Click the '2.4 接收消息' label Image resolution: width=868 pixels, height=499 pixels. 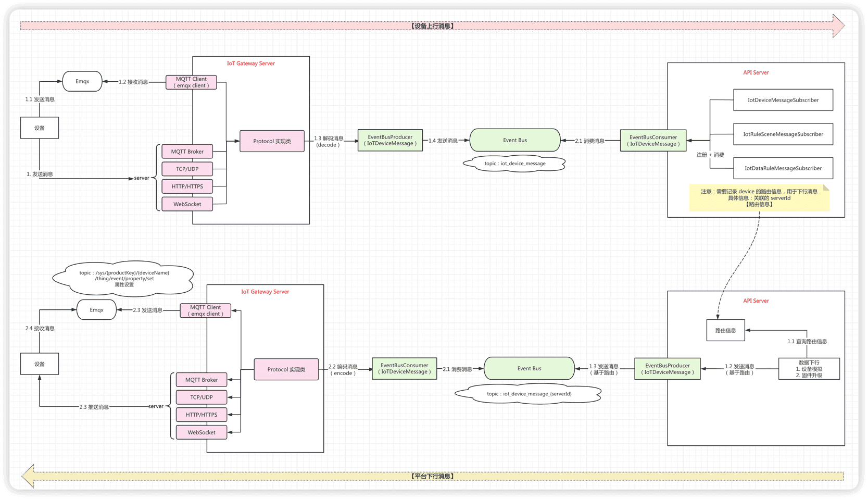40,329
